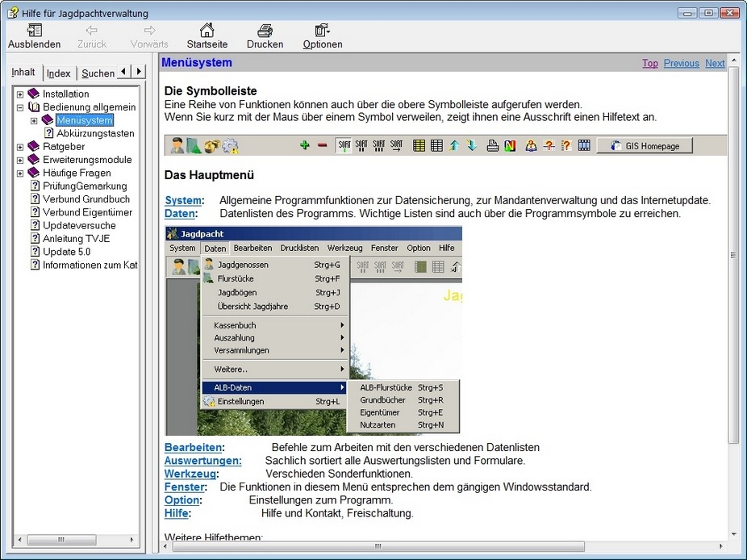Switch to the Index tab
Viewport: 747px width, 560px height.
59,73
